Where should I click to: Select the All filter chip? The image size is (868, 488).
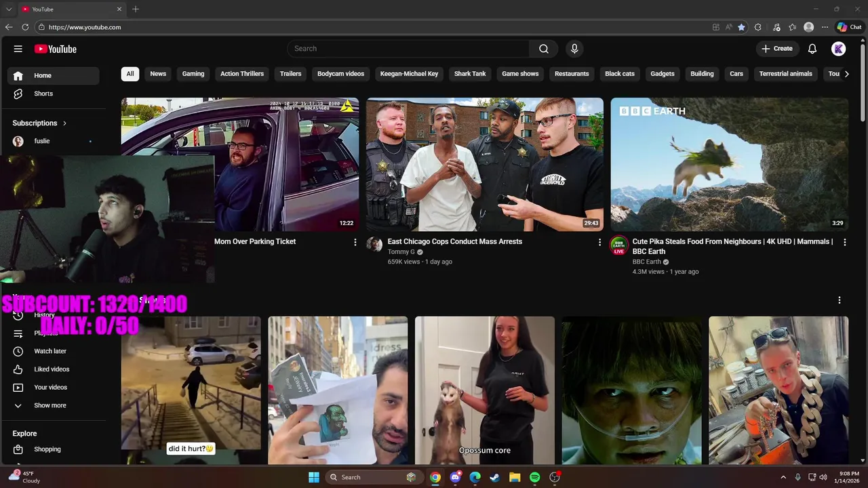click(x=130, y=74)
